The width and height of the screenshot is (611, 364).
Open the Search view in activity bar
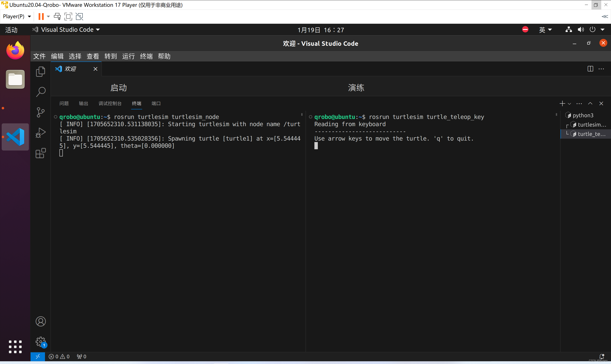41,92
